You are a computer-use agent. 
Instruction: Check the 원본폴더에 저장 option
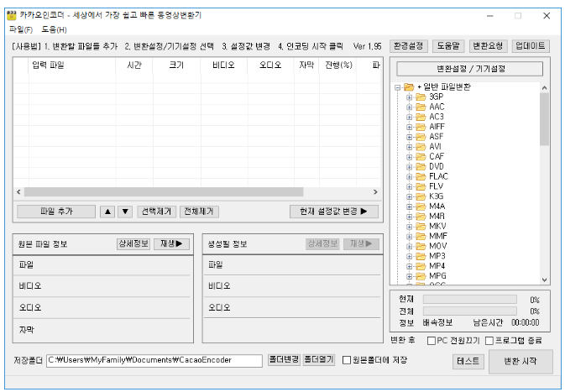coord(346,360)
